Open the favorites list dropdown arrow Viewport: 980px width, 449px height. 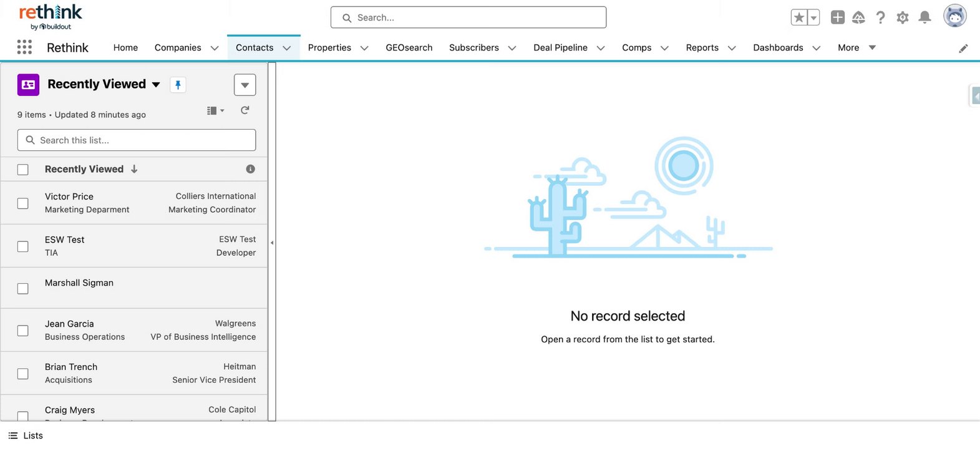coord(813,17)
